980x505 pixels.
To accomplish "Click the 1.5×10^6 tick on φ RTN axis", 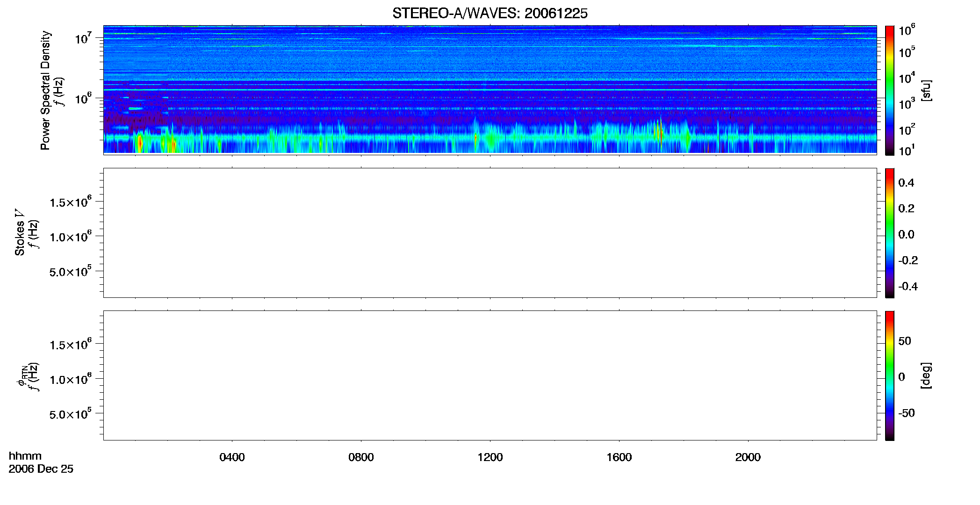I will pos(71,345).
